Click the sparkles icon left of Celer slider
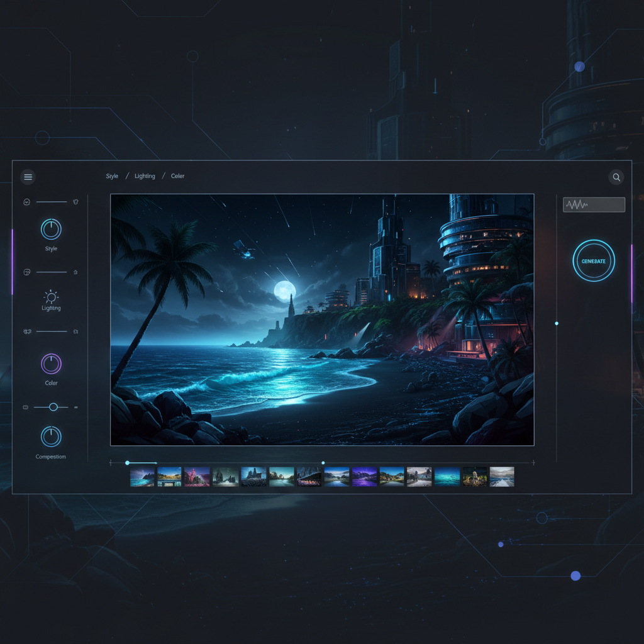The height and width of the screenshot is (644, 644). point(27,331)
